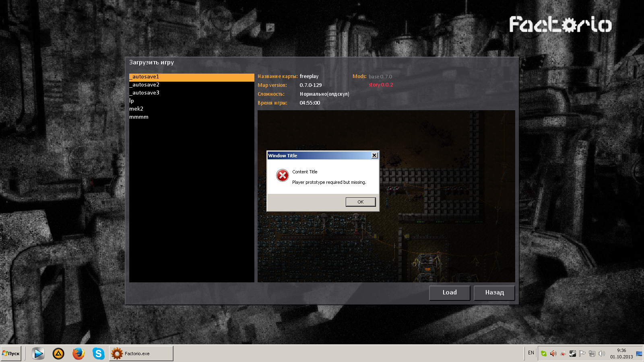The width and height of the screenshot is (644, 362).
Task: Click the play time 04:55:00 value
Action: [x=310, y=103]
